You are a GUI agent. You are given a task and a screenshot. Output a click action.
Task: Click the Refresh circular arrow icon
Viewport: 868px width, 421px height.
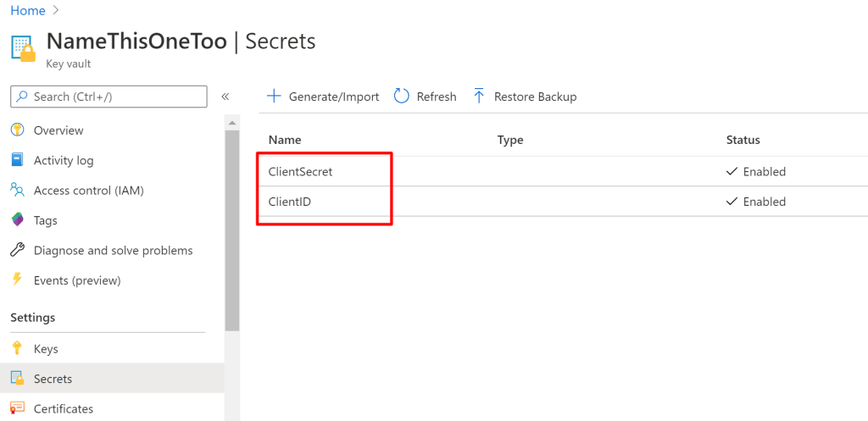[x=402, y=97]
